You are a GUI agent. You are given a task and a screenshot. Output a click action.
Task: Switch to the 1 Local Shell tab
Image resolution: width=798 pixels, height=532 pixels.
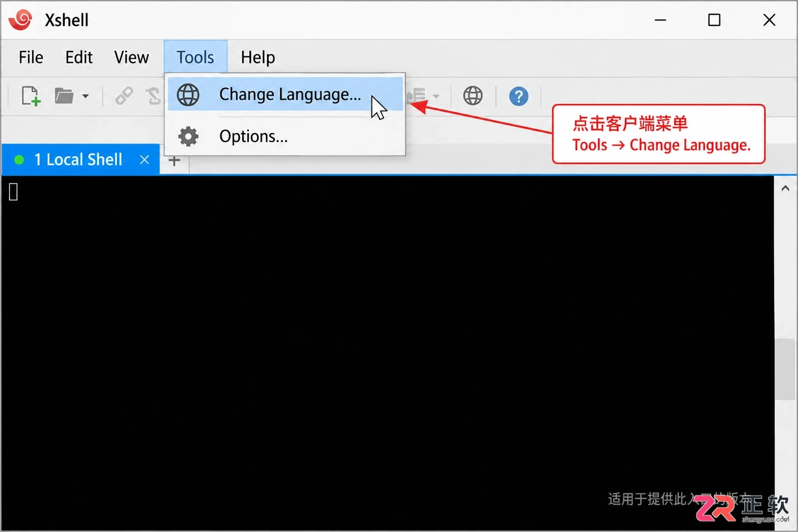click(x=81, y=160)
